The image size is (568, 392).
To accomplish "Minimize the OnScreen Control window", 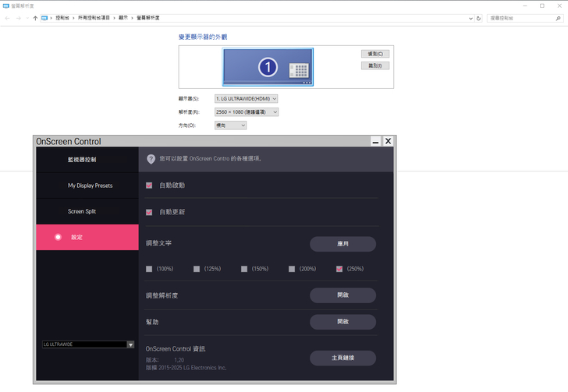I will pyautogui.click(x=375, y=141).
